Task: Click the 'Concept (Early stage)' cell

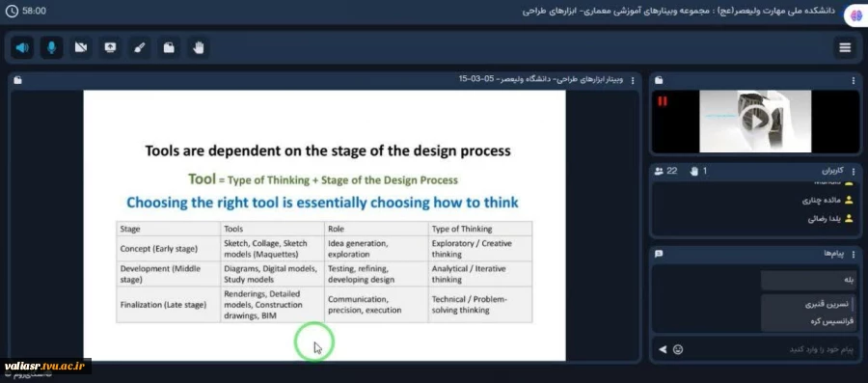Action: [168, 249]
